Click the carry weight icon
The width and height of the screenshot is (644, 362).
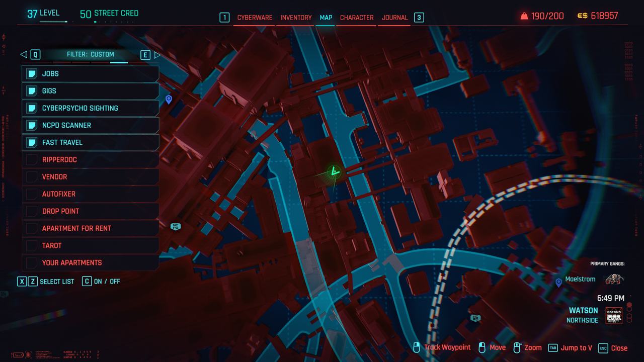pyautogui.click(x=524, y=16)
